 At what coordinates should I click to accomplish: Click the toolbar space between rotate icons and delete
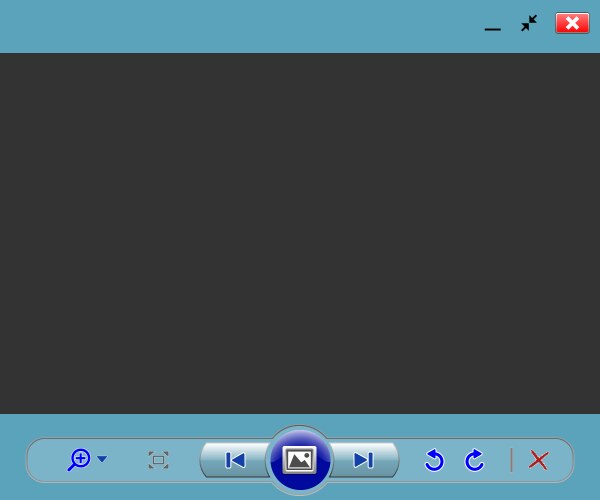click(x=499, y=460)
